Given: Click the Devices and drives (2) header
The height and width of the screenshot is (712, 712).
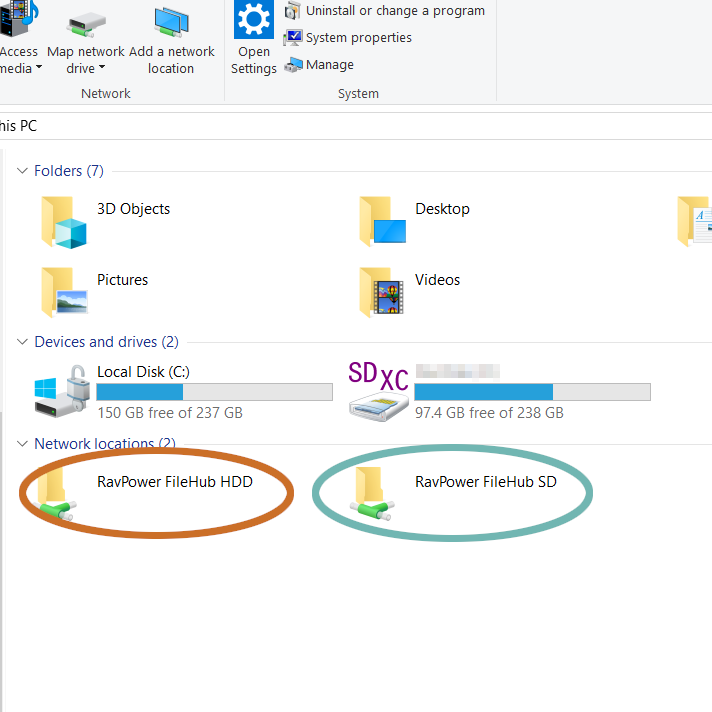Looking at the screenshot, I should (107, 341).
